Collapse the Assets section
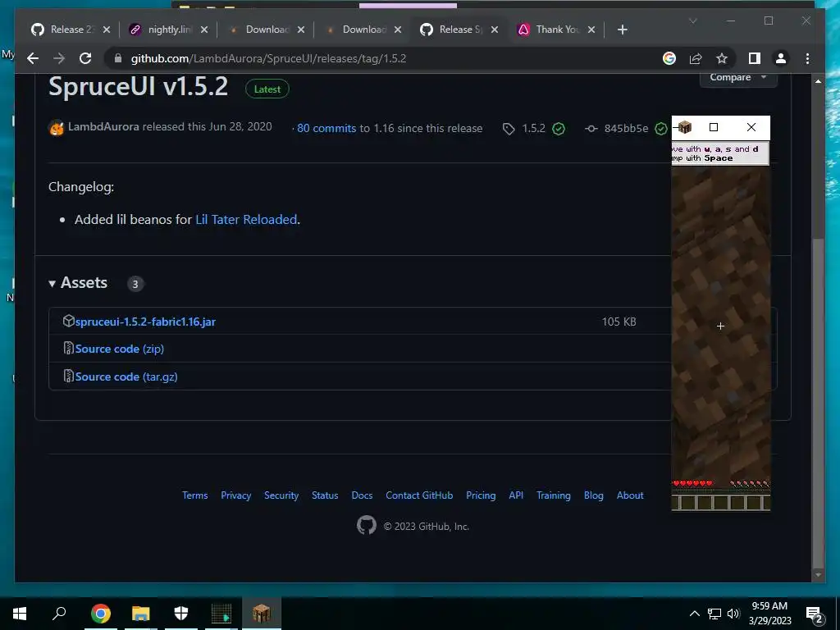 coord(78,283)
